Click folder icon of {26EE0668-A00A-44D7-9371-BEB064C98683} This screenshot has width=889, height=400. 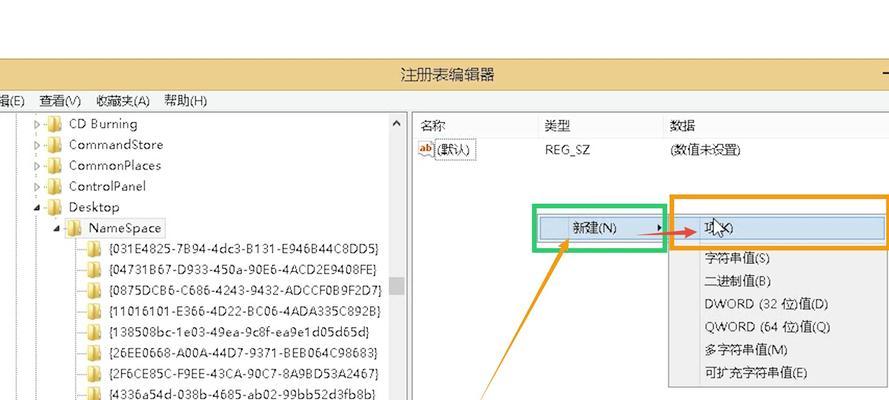click(94, 353)
